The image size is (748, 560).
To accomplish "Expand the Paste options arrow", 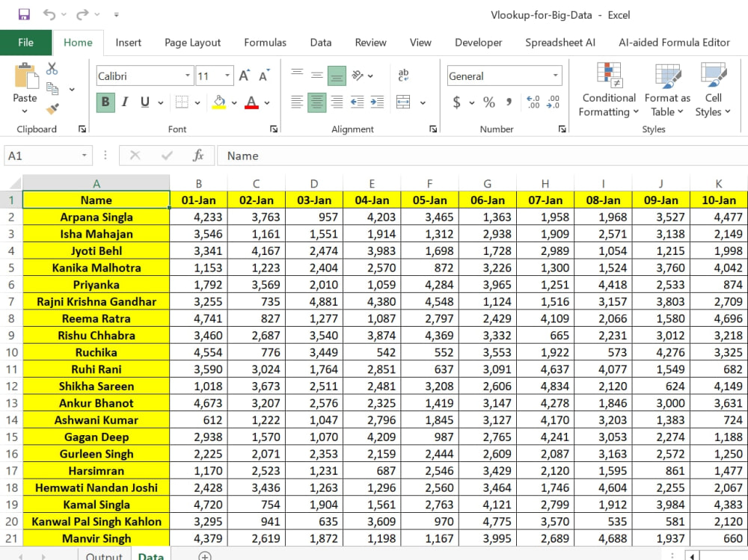I will click(25, 111).
